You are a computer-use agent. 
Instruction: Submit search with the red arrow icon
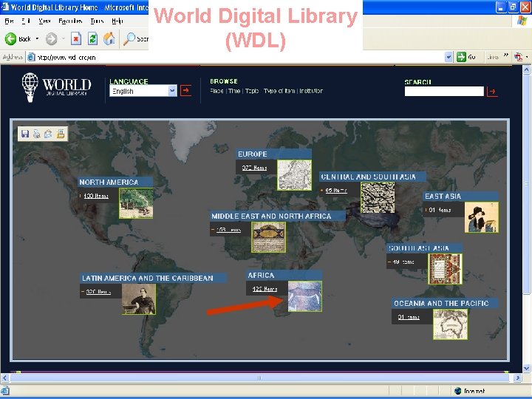pos(492,92)
